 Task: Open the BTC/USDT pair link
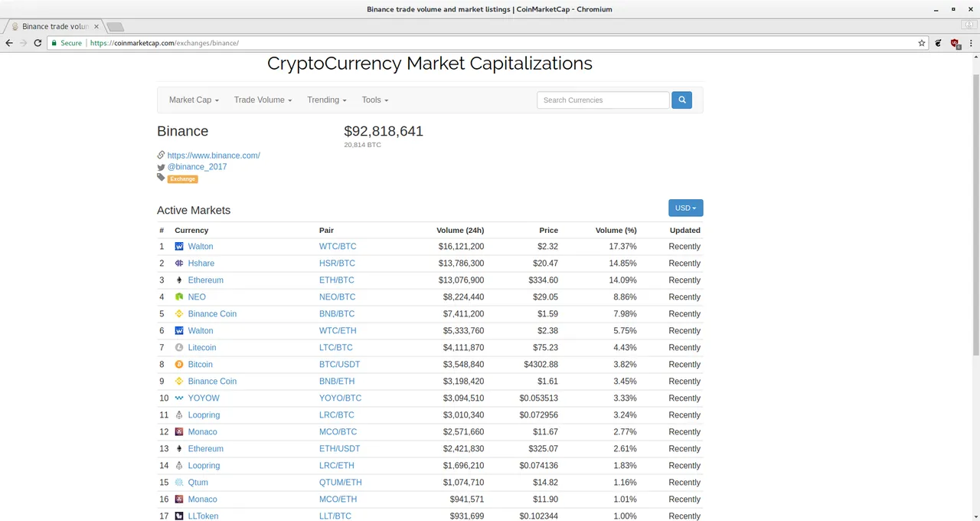[x=339, y=365]
